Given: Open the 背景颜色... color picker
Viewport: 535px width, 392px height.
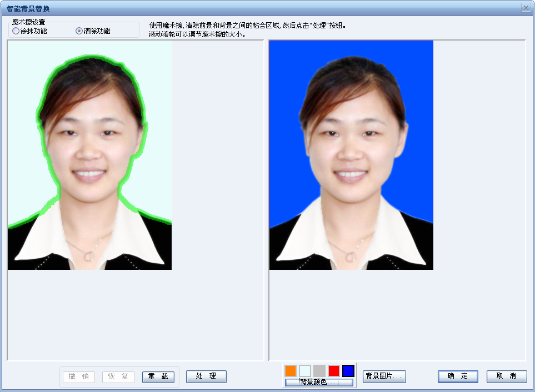Looking at the screenshot, I should coord(319,382).
